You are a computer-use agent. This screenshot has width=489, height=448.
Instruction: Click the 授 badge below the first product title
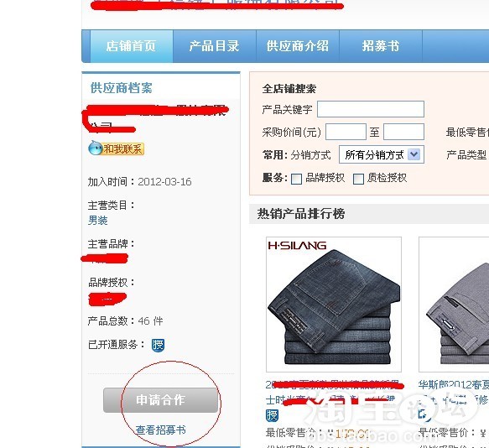[273, 415]
